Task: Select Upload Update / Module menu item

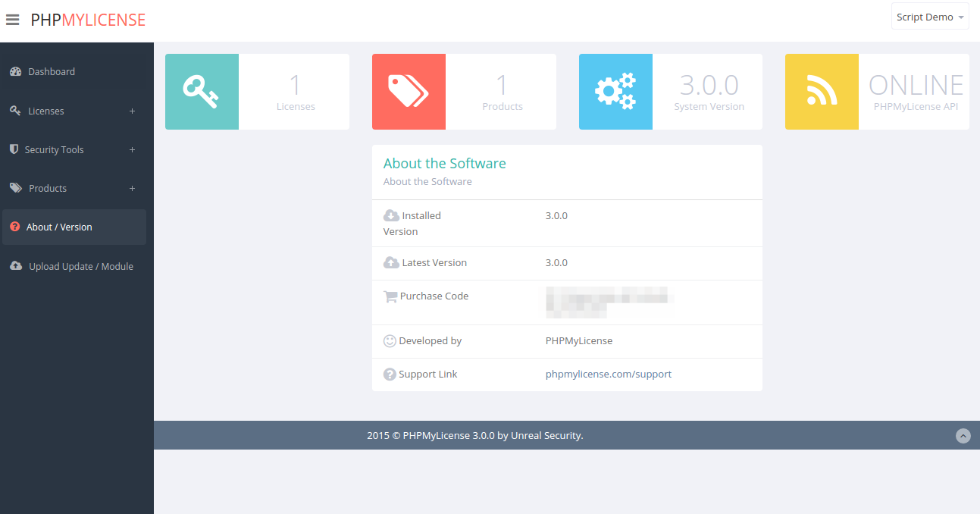Action: (x=81, y=267)
